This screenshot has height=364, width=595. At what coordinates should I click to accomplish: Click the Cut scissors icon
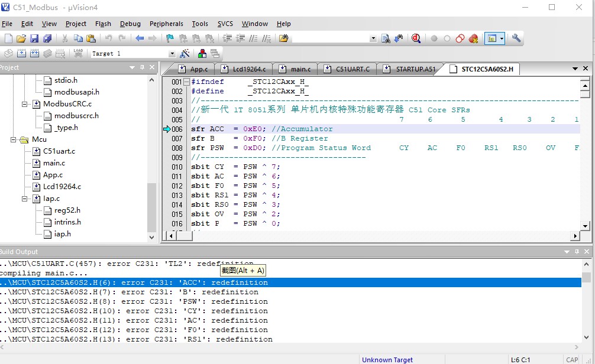(x=65, y=38)
